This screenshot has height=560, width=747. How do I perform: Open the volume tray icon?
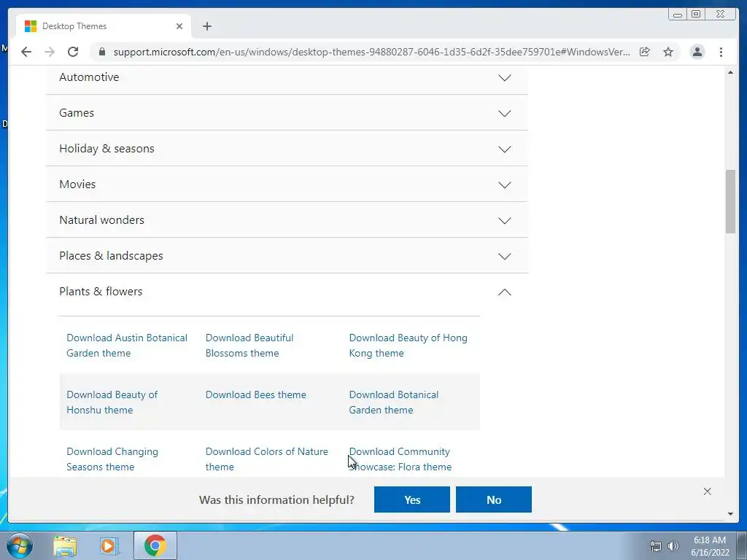tap(673, 546)
